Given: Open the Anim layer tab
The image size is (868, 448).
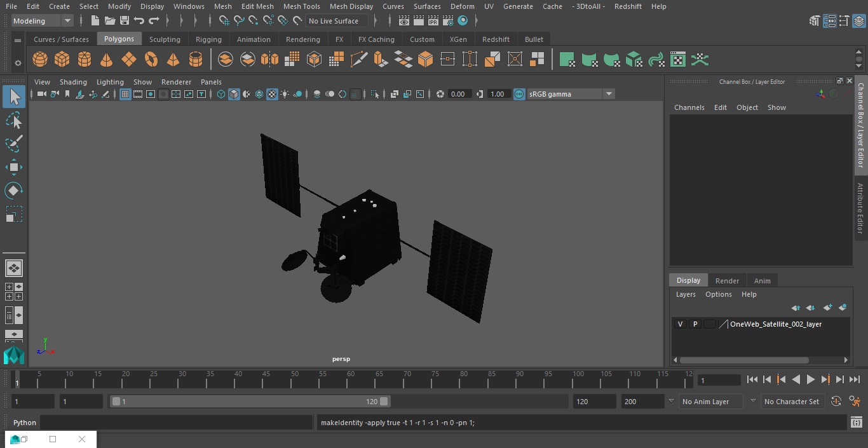Looking at the screenshot, I should click(762, 281).
